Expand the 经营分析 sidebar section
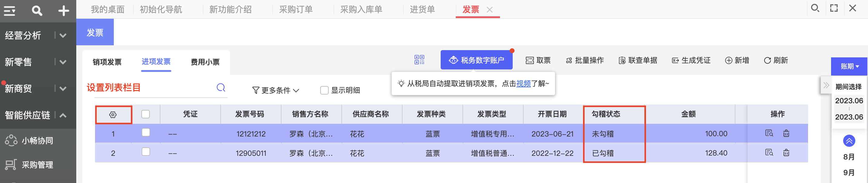 coord(63,35)
